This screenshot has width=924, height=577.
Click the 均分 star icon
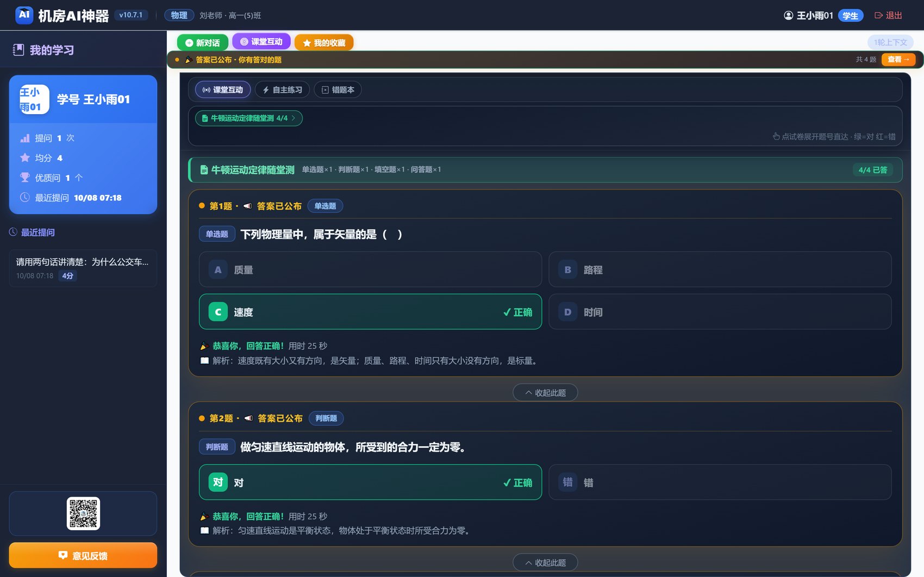(25, 158)
